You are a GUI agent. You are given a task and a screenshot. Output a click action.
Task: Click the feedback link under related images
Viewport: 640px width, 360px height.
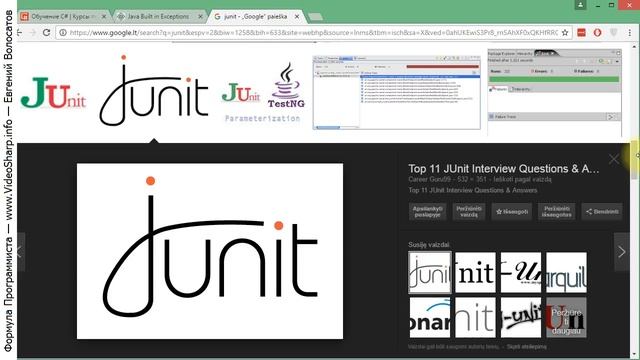[527, 347]
